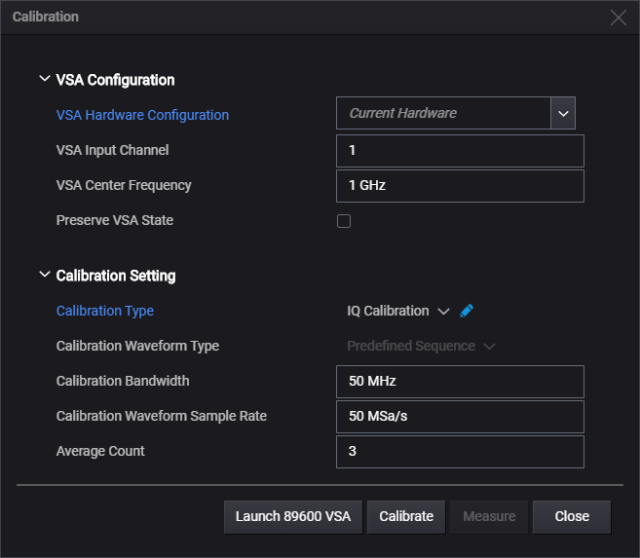Click the Calibrate button

406,517
